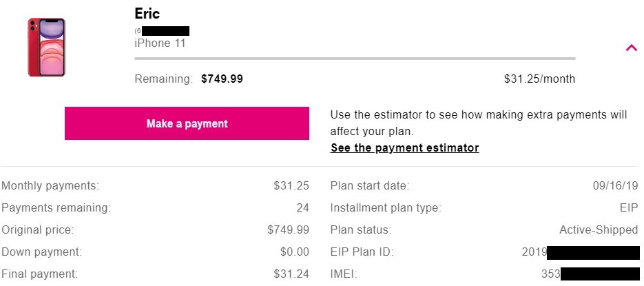644x286 pixels.
Task: Collapse Eric's device details with pink chevron
Action: pos(632,48)
